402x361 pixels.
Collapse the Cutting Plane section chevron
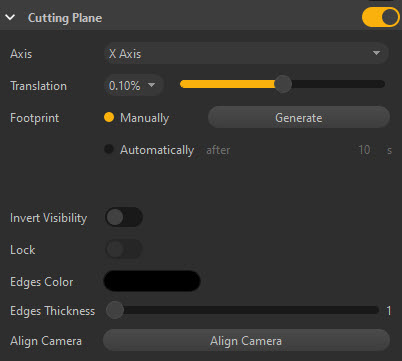pyautogui.click(x=10, y=17)
